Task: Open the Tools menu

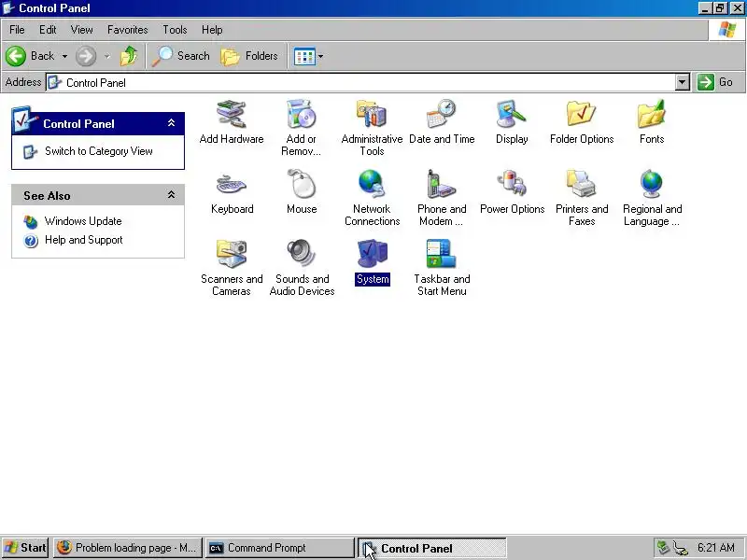Action: click(175, 30)
